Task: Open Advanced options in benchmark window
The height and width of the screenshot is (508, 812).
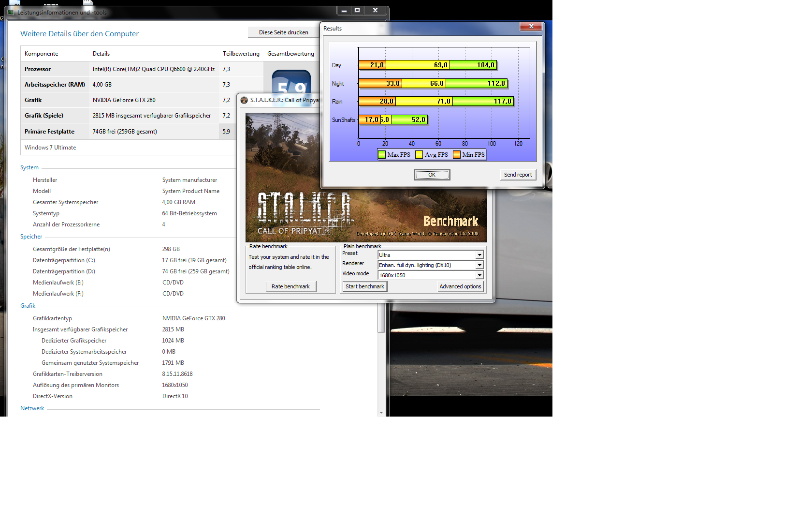Action: [460, 286]
